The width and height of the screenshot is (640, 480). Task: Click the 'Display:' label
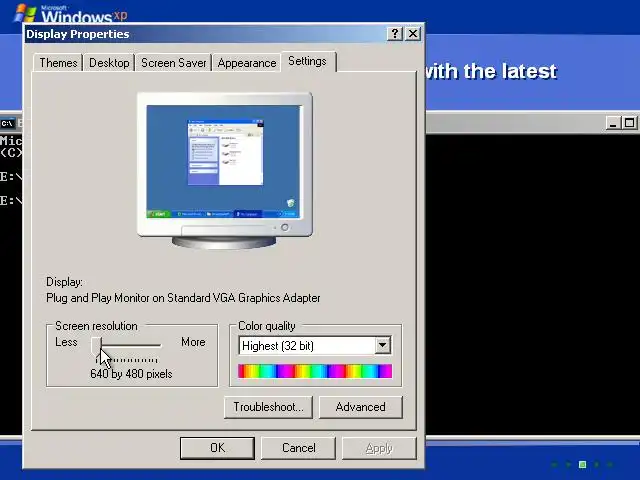64,282
